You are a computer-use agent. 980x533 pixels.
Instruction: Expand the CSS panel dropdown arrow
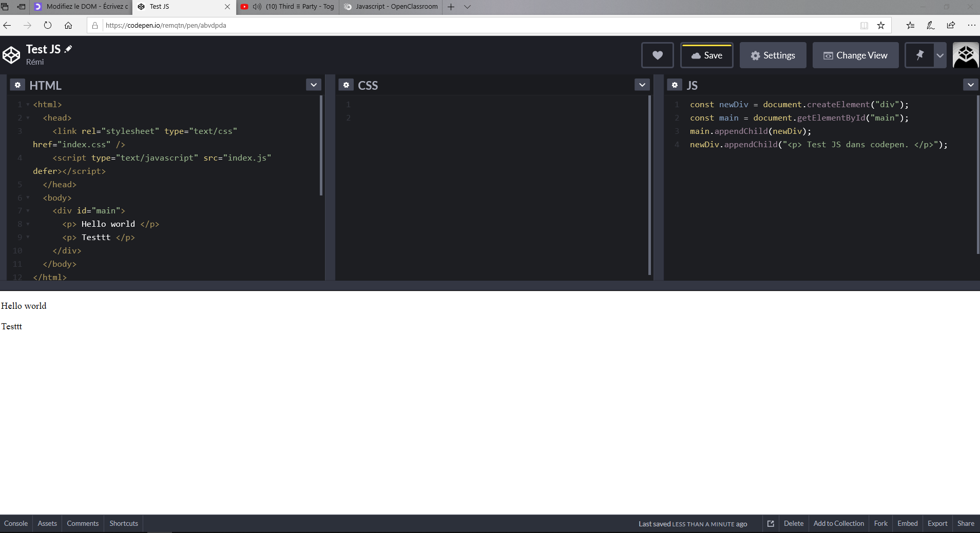point(642,85)
